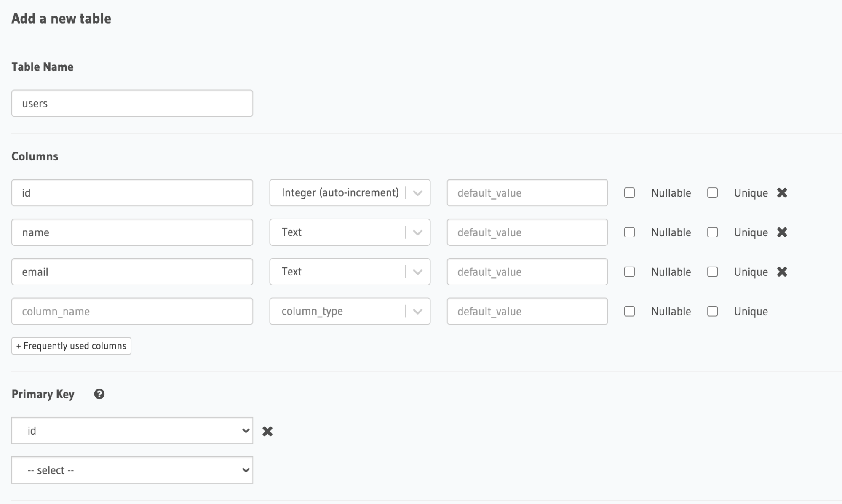Open the second primary key select dropdown

pos(132,470)
